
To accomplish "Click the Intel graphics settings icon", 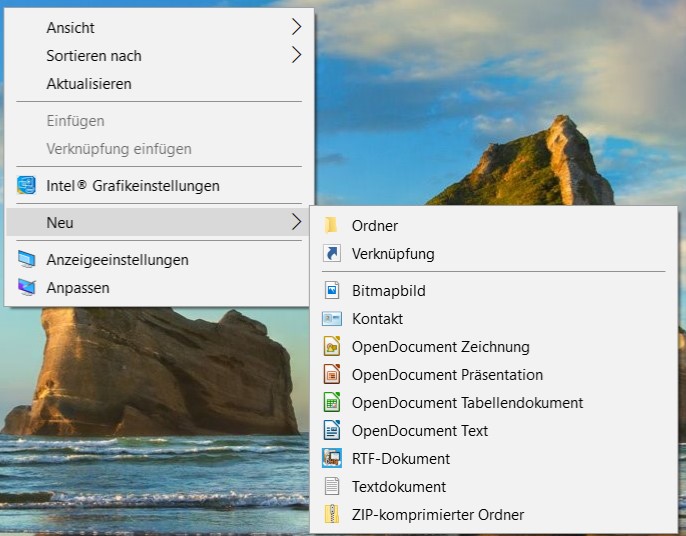I will pos(26,186).
